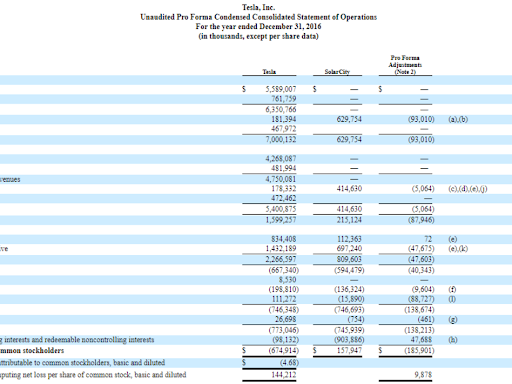Click the share count 144,212
Image resolution: width=512 pixels, height=384 pixels.
(284, 375)
